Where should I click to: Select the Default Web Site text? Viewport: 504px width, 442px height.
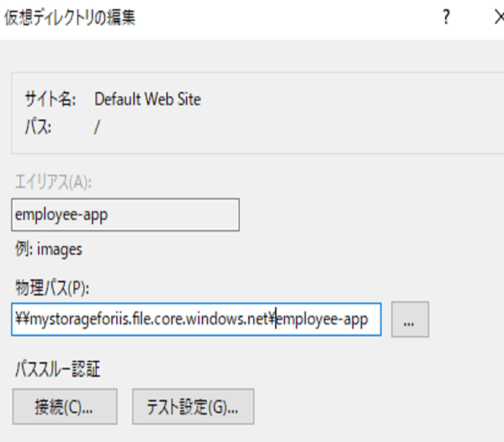click(147, 99)
